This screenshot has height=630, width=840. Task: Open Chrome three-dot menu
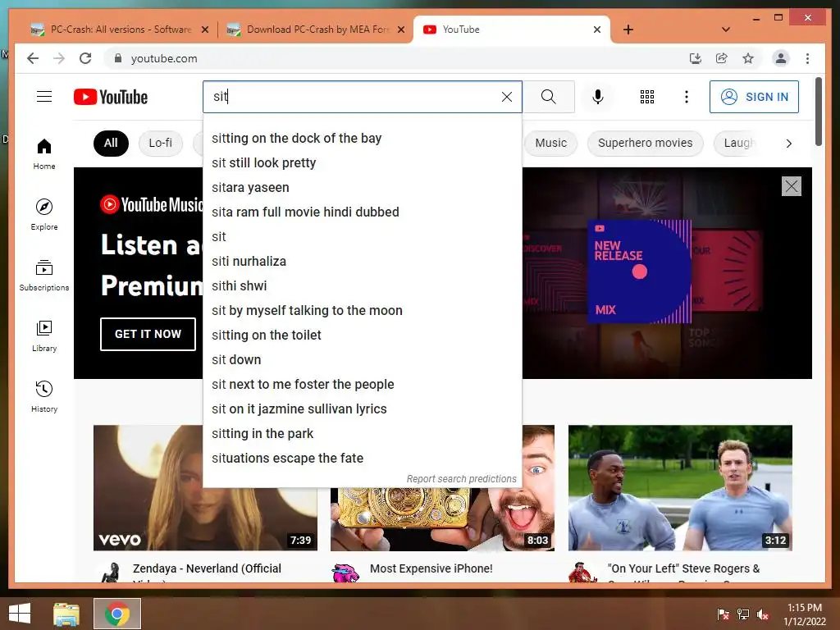(807, 58)
